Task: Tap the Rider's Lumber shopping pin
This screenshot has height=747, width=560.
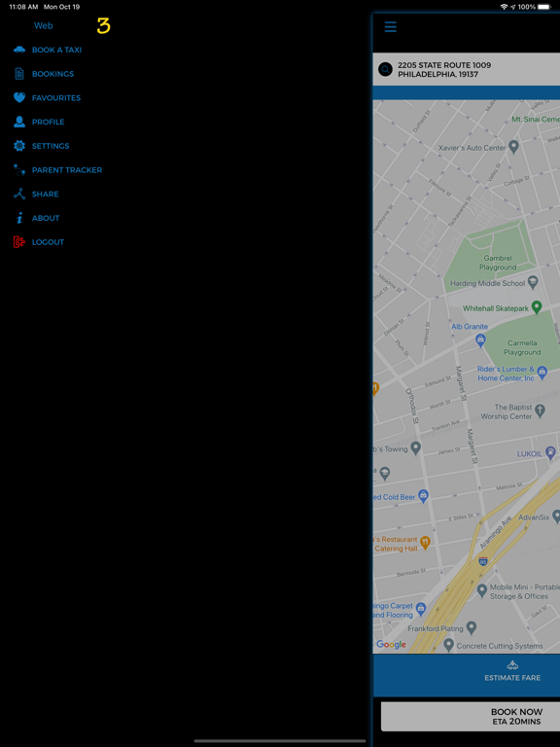Action: [x=542, y=372]
